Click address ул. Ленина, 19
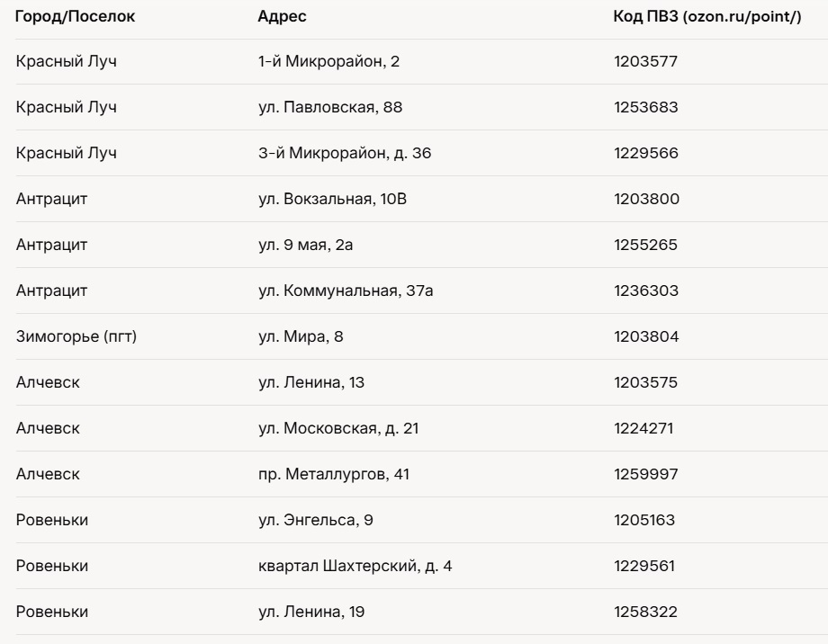Image resolution: width=828 pixels, height=644 pixels. (x=310, y=612)
